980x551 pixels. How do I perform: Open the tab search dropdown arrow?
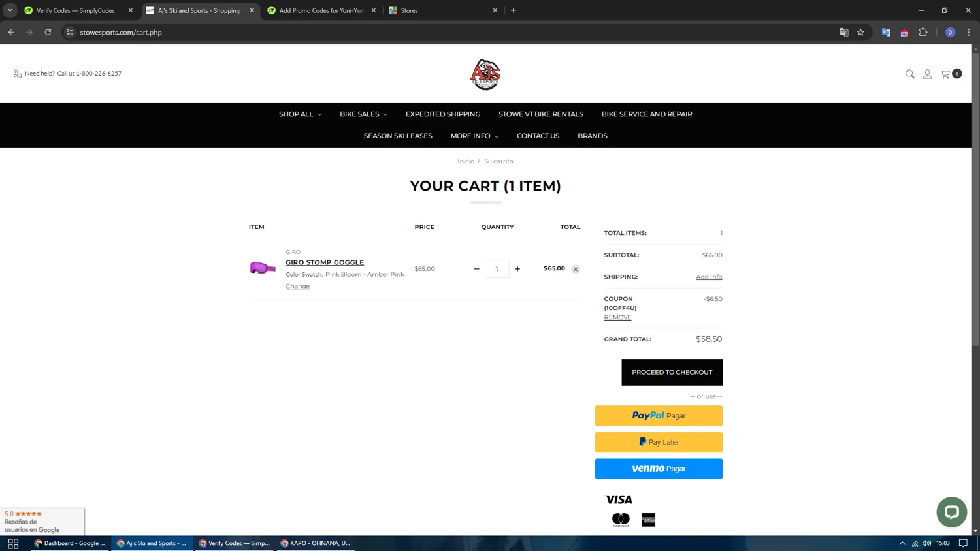point(10,10)
